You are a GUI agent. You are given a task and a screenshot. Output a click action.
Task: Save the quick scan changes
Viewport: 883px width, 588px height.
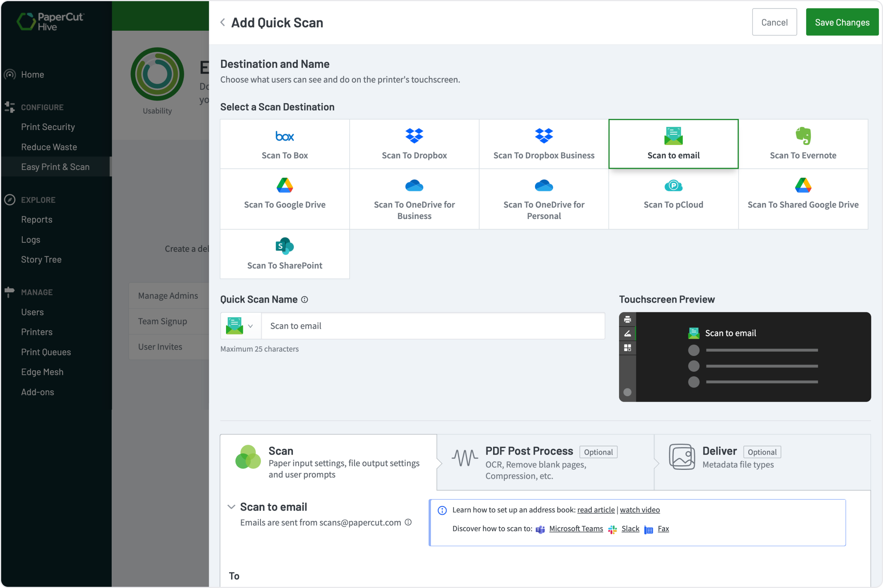pos(842,22)
